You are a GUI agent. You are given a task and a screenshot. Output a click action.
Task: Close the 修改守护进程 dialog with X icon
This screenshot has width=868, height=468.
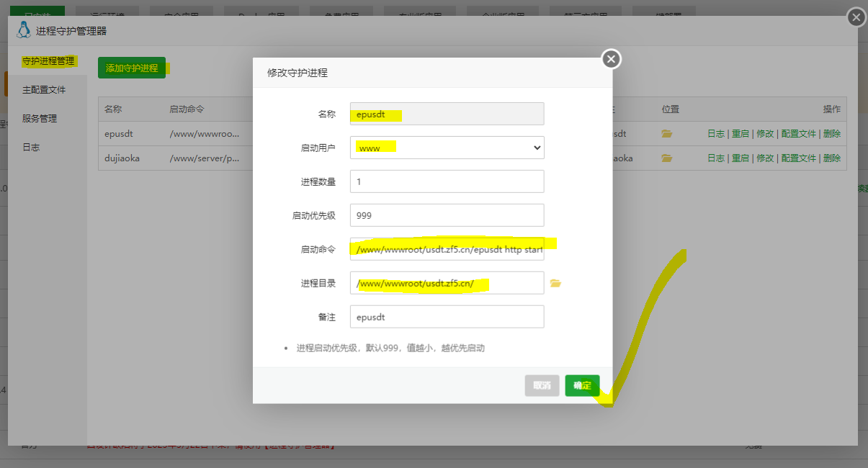tap(611, 59)
